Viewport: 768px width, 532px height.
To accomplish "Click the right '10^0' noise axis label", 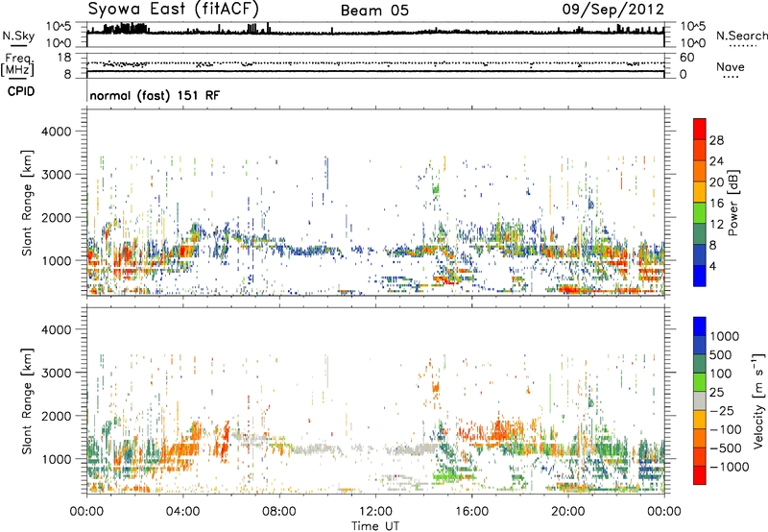I will point(693,43).
